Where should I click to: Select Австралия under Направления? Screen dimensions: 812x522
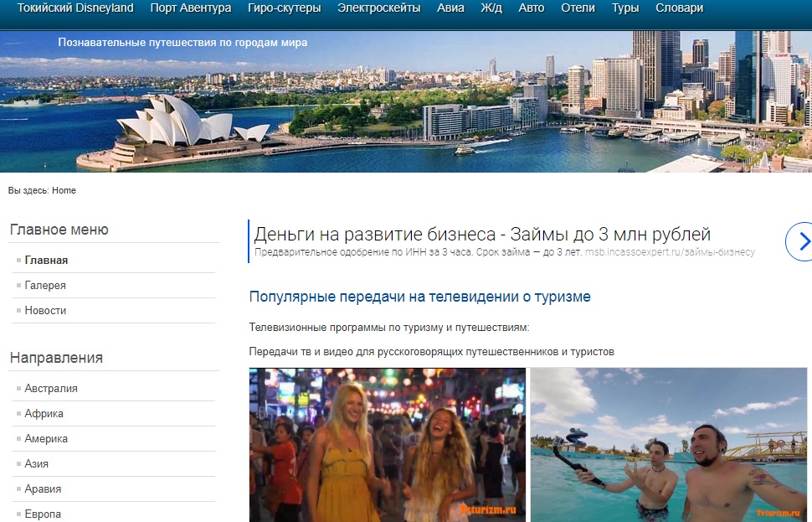(51, 388)
